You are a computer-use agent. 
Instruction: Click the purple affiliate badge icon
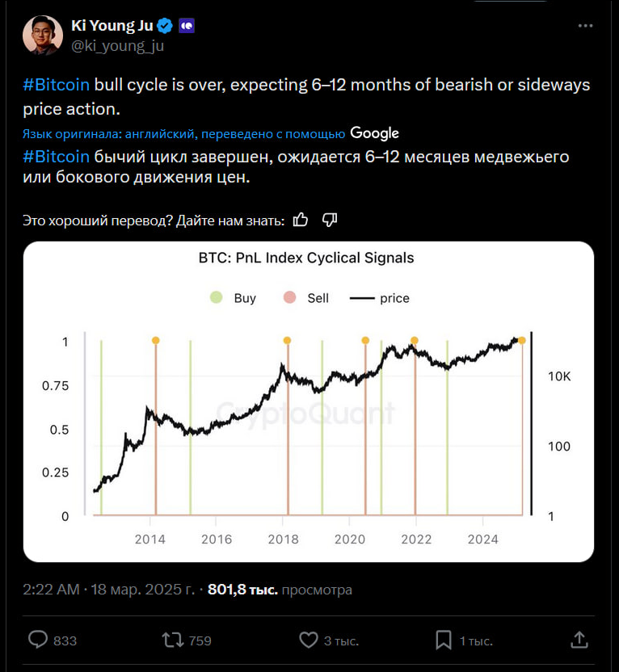pyautogui.click(x=186, y=26)
